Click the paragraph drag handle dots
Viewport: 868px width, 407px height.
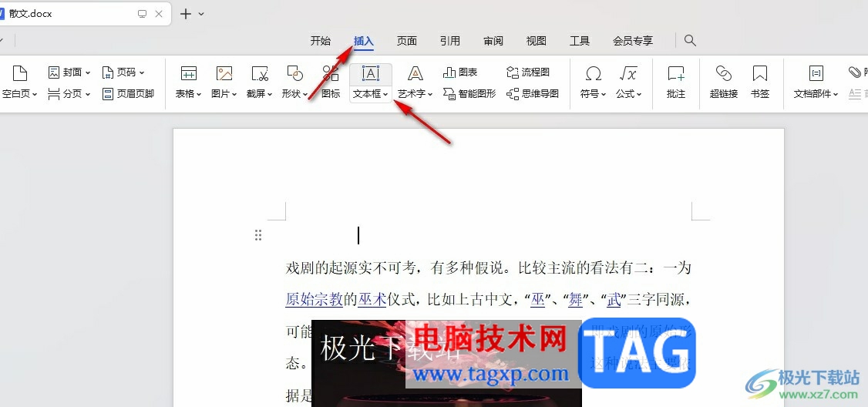(258, 235)
